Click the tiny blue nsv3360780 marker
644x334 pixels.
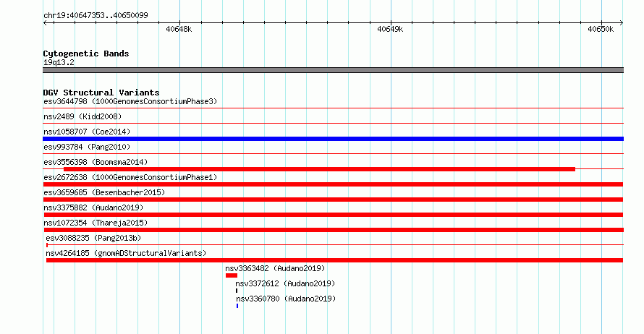[237, 306]
